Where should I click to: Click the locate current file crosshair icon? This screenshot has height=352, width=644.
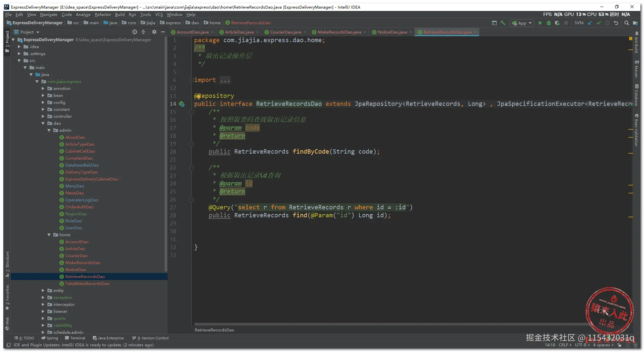click(135, 32)
